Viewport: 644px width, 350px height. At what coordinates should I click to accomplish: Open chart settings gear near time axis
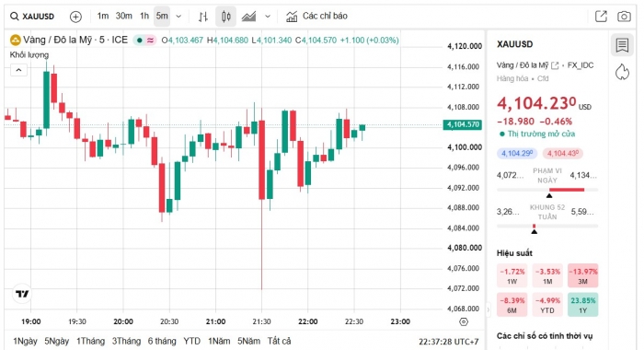464,321
